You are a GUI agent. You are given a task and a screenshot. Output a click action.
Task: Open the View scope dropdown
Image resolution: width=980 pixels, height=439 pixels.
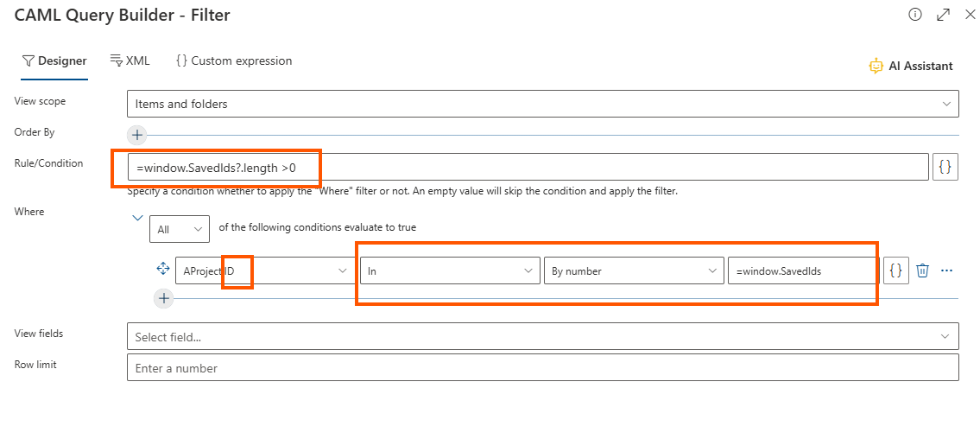pyautogui.click(x=542, y=104)
